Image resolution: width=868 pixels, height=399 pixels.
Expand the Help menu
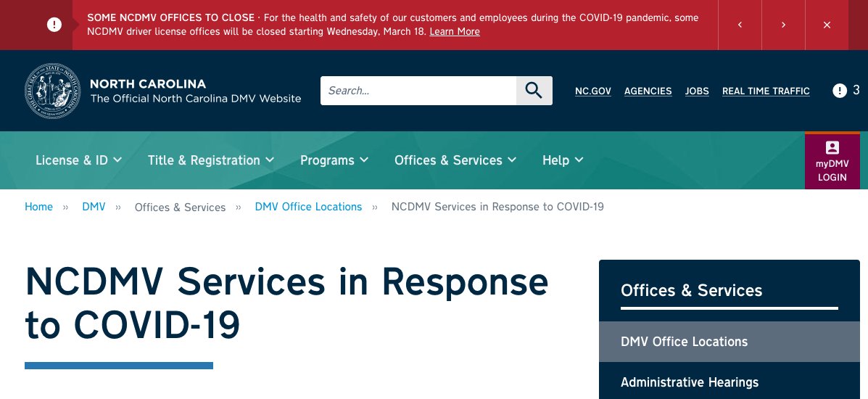[563, 160]
